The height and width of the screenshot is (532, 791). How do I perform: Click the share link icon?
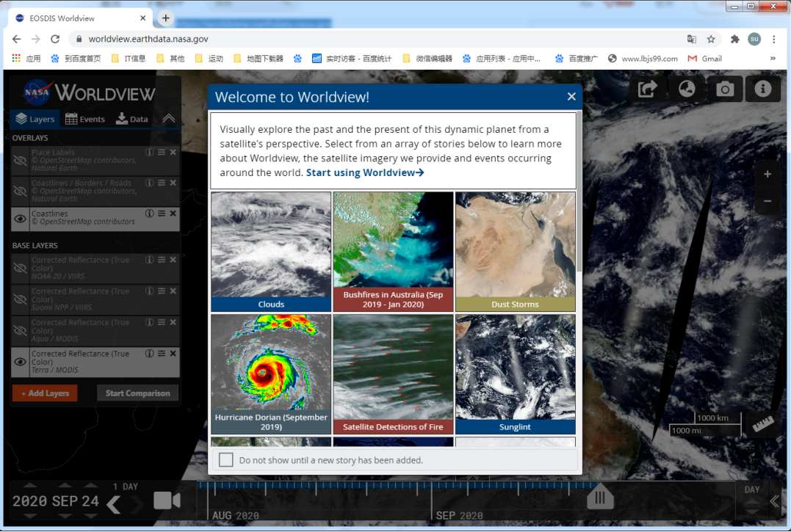click(x=648, y=89)
